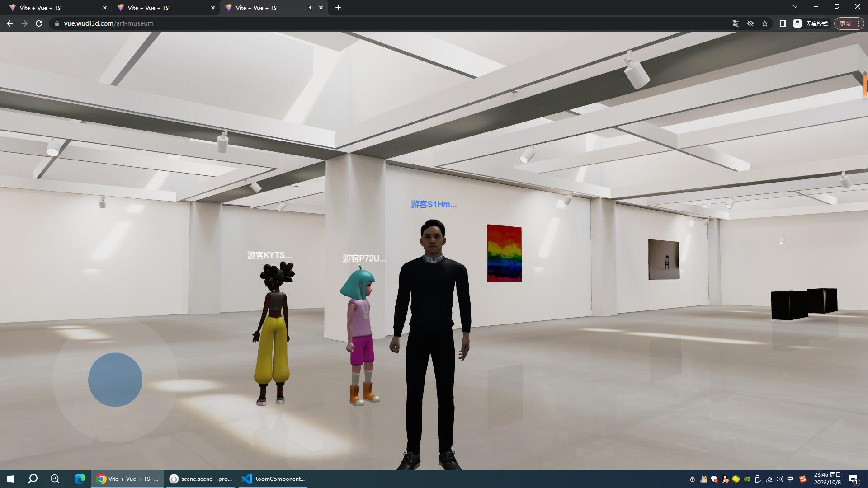This screenshot has height=488, width=868.
Task: Click the crossed-eye tracking protection icon
Action: [750, 23]
